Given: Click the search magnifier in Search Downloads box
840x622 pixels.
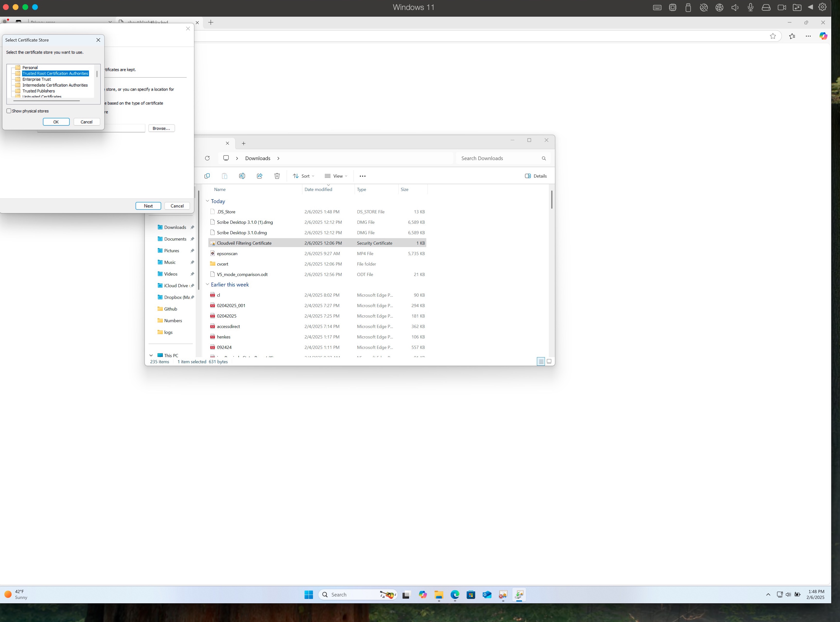Looking at the screenshot, I should point(543,158).
